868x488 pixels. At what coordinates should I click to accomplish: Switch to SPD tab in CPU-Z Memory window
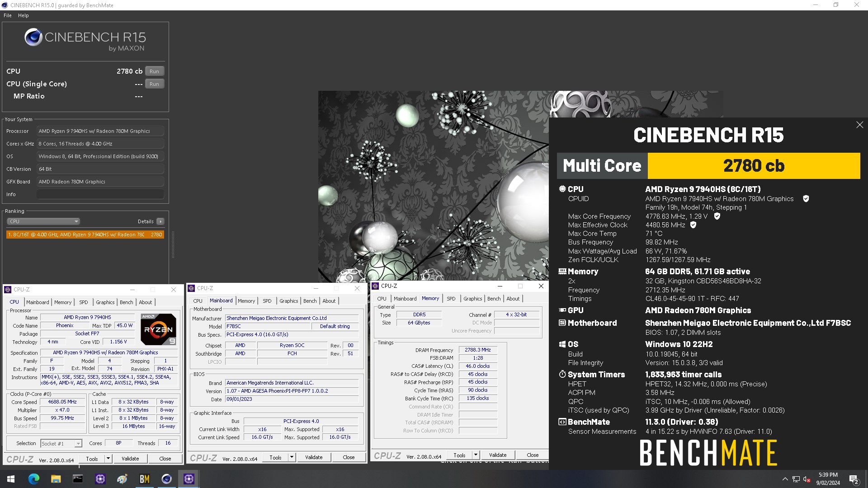[451, 299]
